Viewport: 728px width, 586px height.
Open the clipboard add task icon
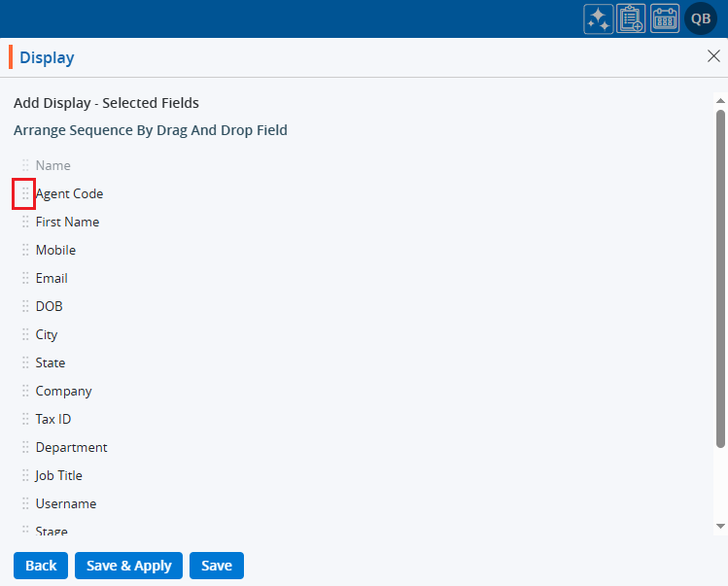pyautogui.click(x=632, y=18)
